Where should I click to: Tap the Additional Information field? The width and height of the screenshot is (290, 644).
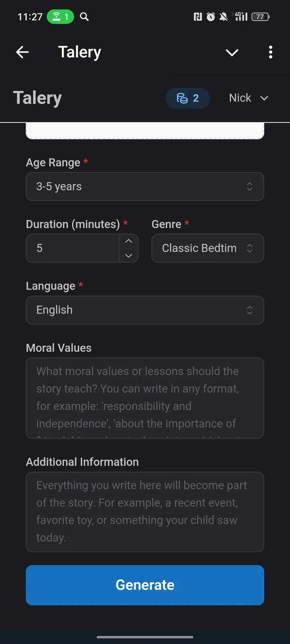(x=145, y=512)
